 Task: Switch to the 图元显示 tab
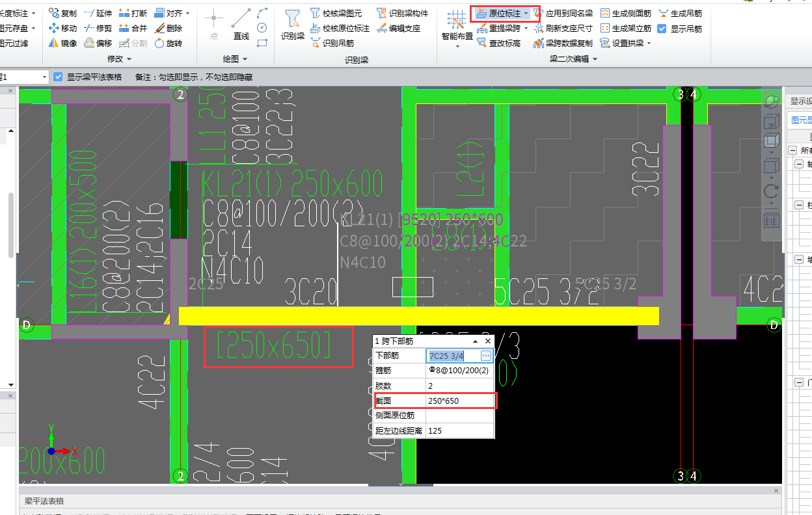point(801,120)
